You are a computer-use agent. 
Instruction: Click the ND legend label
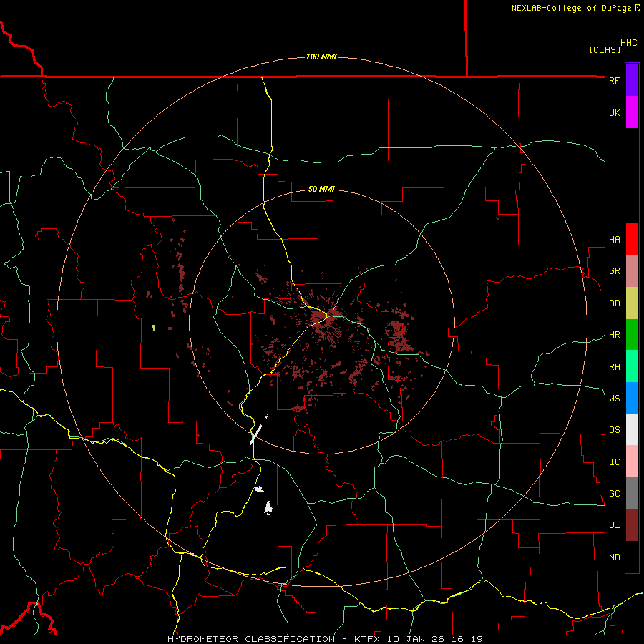click(x=614, y=557)
